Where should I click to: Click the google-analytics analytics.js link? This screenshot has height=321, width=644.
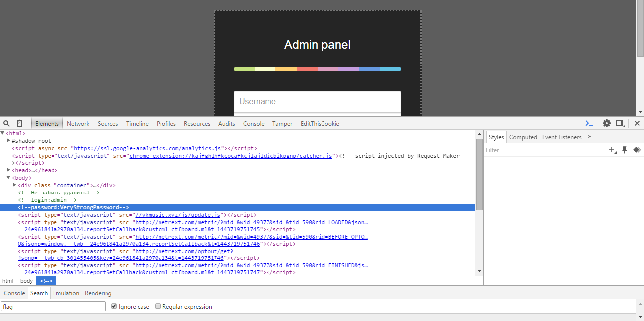point(148,148)
